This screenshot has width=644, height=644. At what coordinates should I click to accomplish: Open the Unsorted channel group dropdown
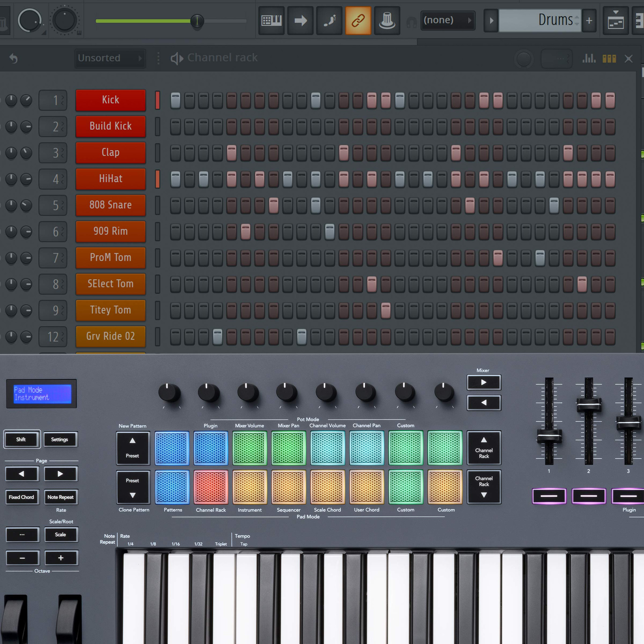pyautogui.click(x=110, y=58)
